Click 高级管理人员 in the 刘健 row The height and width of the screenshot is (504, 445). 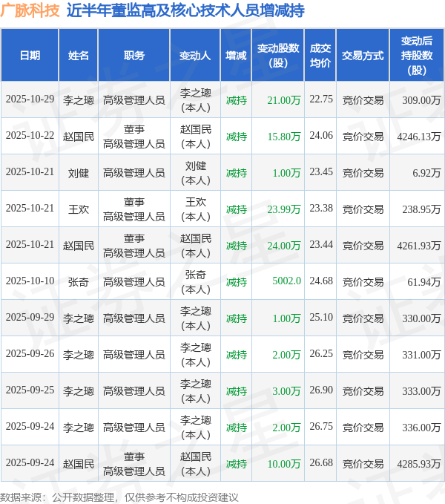pos(134,173)
